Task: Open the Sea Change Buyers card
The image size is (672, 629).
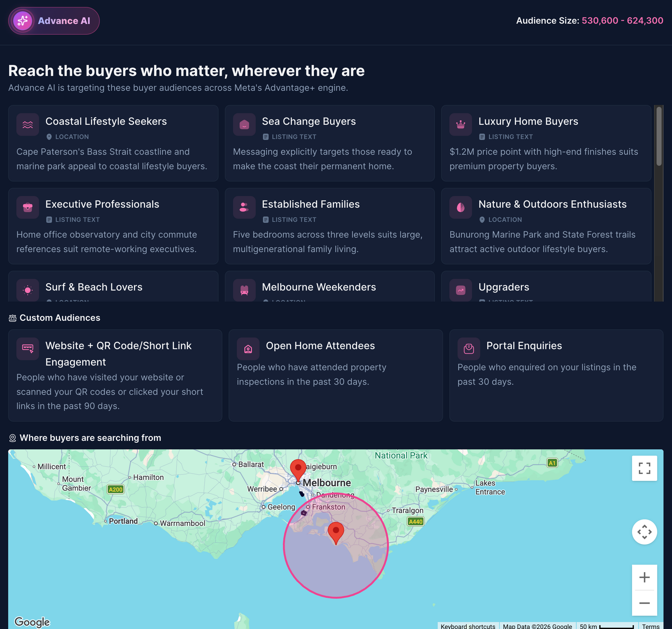Action: click(330, 143)
